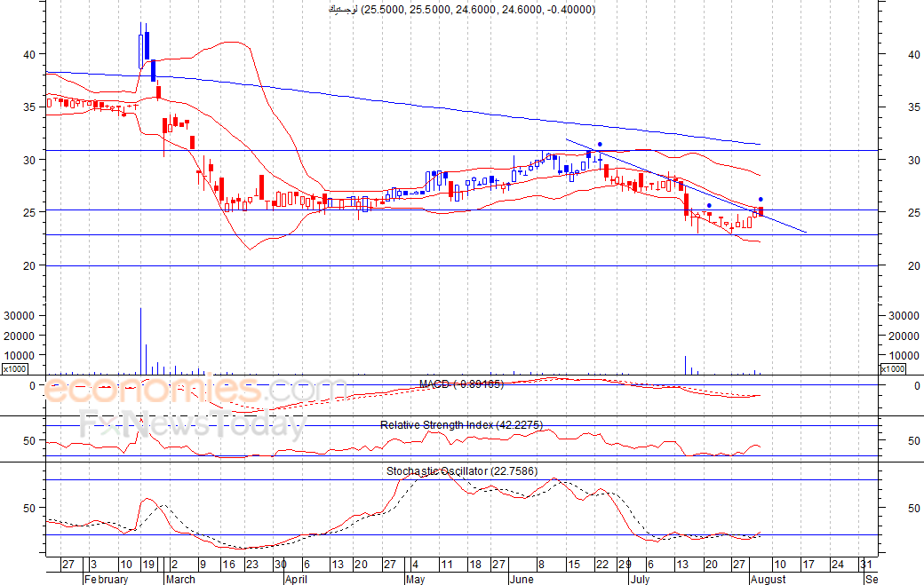Select the March month label

click(180, 580)
